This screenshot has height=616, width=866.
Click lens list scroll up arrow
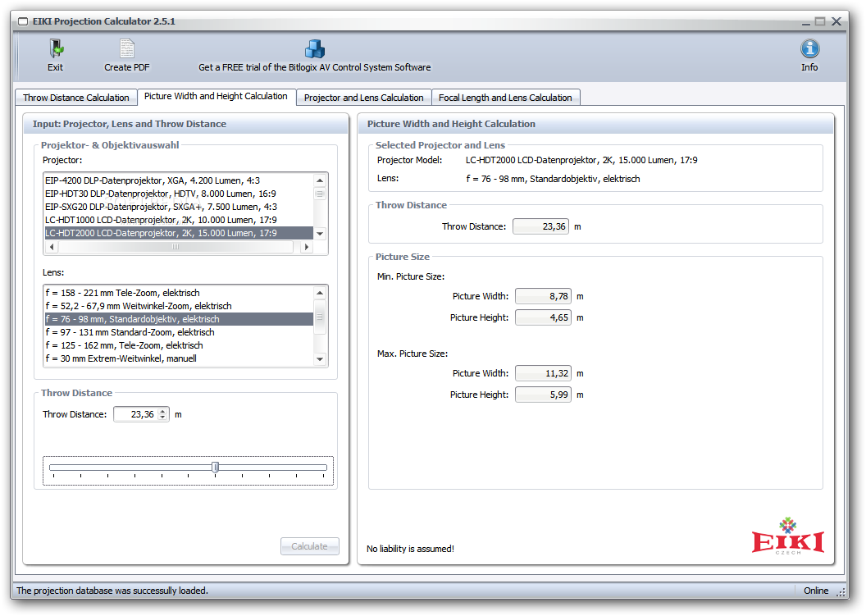[x=320, y=293]
